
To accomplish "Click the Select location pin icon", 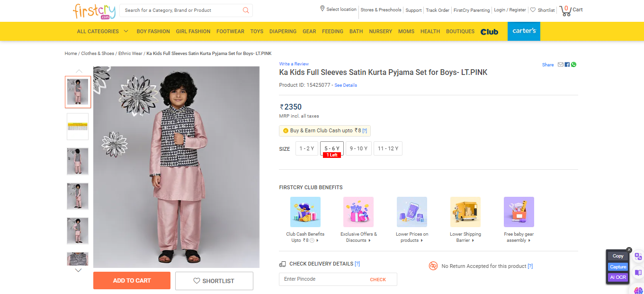I will (322, 9).
